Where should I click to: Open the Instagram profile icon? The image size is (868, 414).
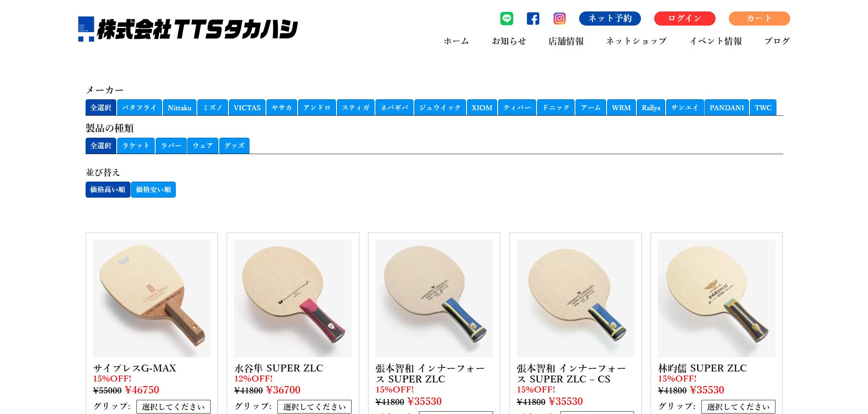559,18
